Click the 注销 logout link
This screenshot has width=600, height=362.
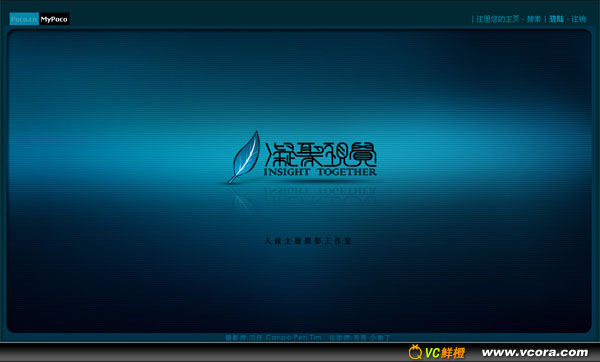click(579, 19)
